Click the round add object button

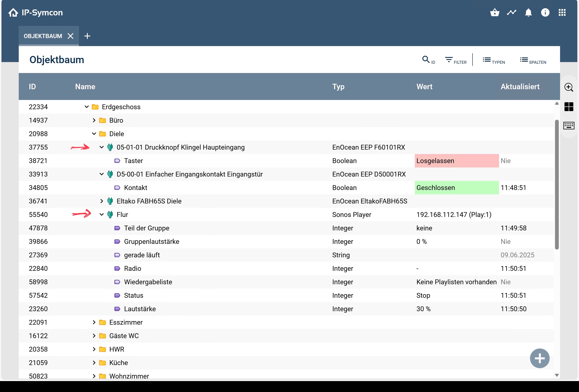pyautogui.click(x=540, y=358)
